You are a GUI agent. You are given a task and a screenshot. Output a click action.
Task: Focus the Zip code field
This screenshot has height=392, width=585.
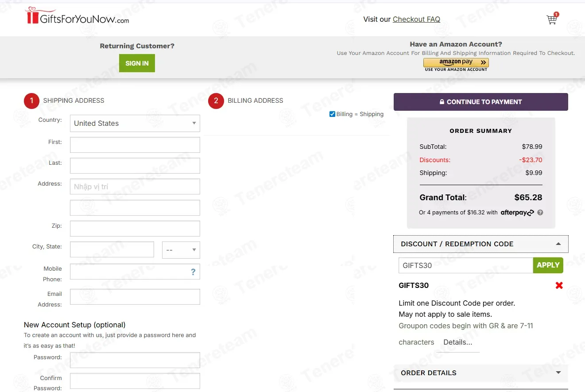(x=135, y=229)
